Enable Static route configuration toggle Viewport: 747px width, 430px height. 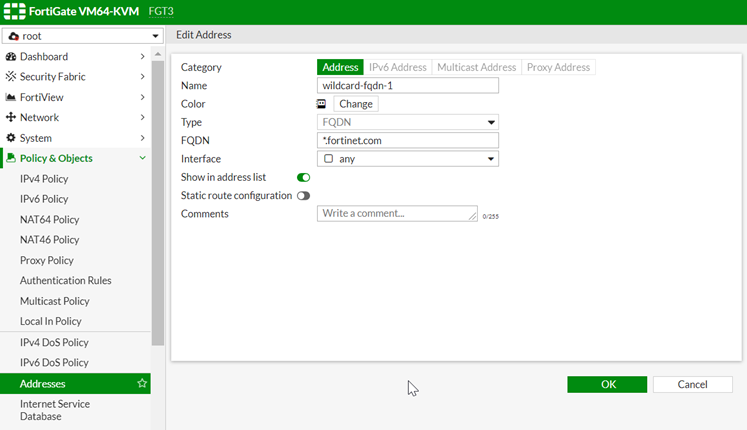tap(303, 196)
